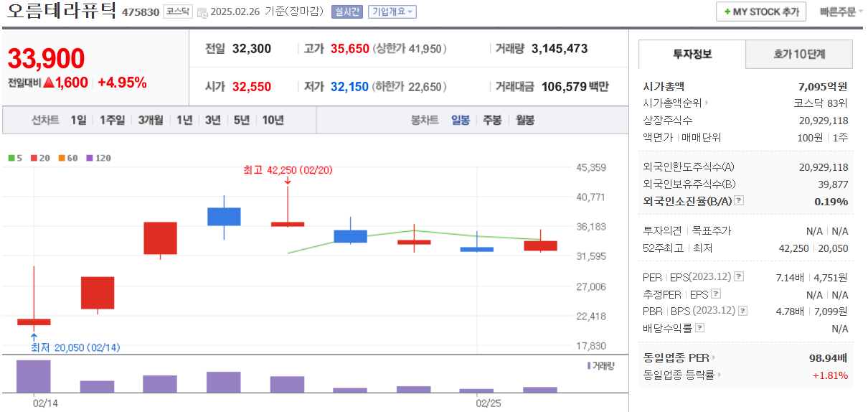Click the stock name 오름테라퓨틱

(60, 12)
